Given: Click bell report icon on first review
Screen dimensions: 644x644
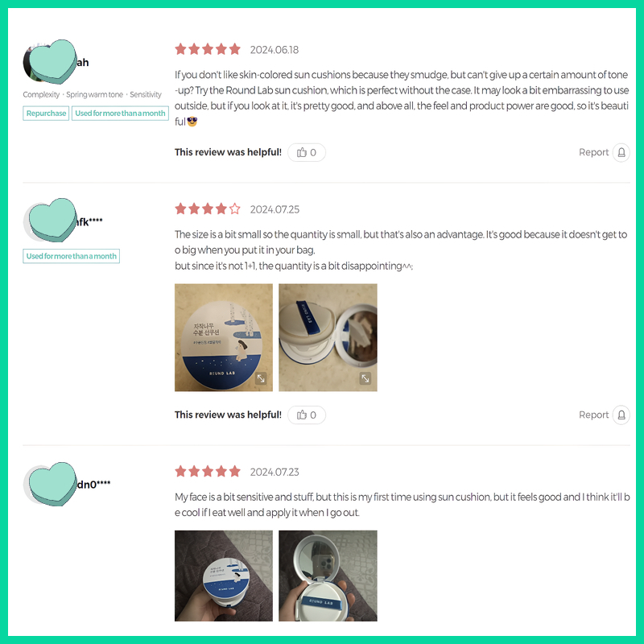Looking at the screenshot, I should (621, 152).
